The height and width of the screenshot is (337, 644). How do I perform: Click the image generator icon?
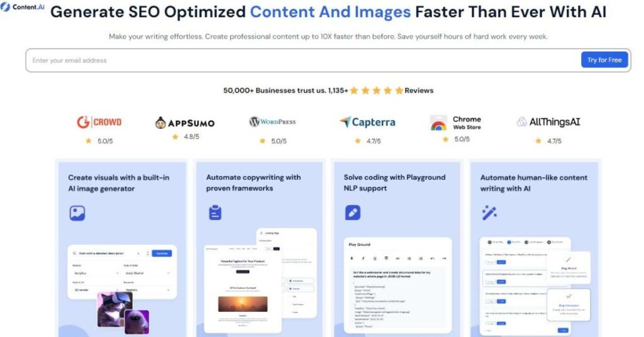(77, 213)
